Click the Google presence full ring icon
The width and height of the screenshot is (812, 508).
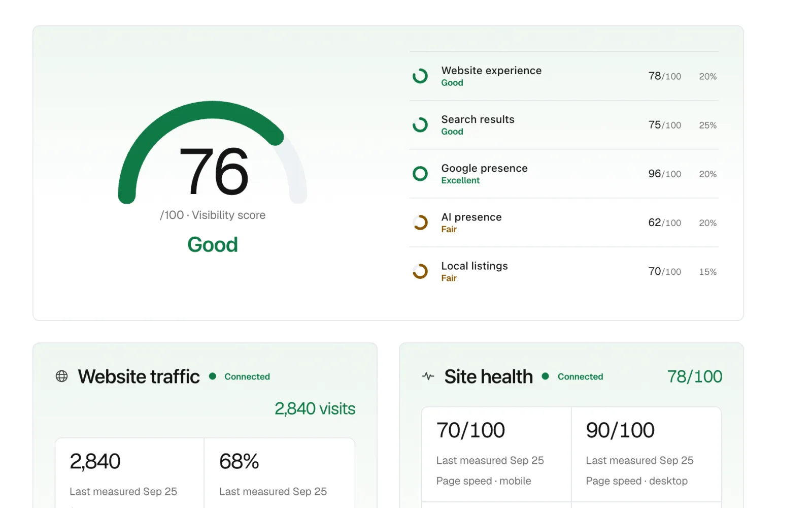[x=420, y=174]
